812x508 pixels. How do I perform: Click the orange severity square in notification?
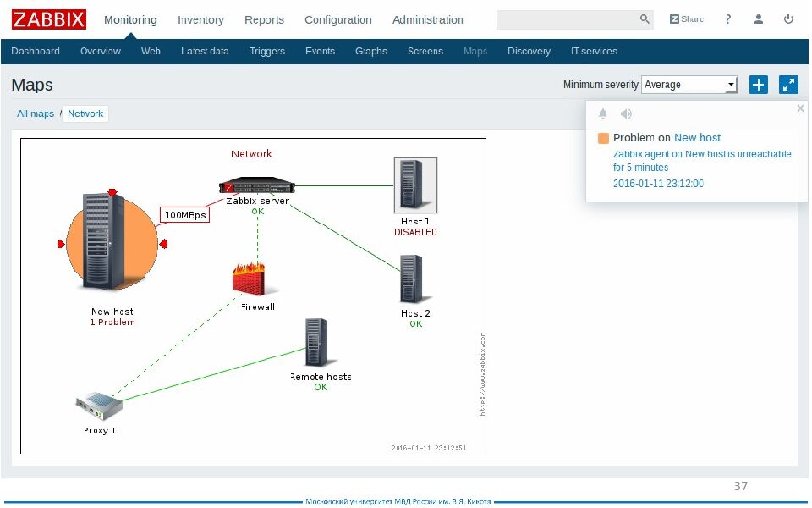pyautogui.click(x=603, y=138)
